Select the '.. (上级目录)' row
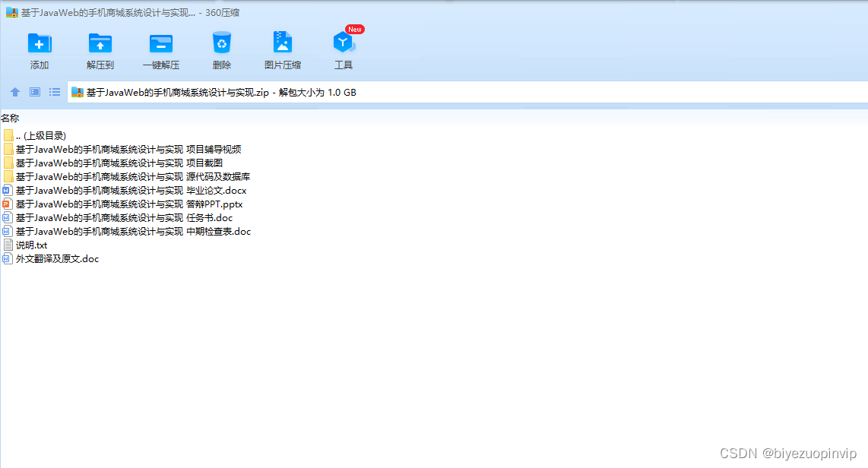This screenshot has width=868, height=468. pyautogui.click(x=41, y=135)
